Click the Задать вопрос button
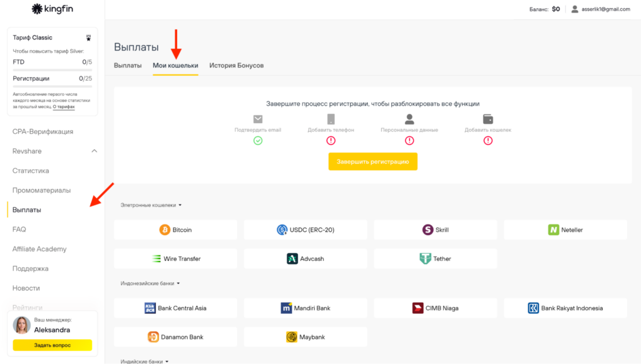641x364 pixels. tap(53, 345)
